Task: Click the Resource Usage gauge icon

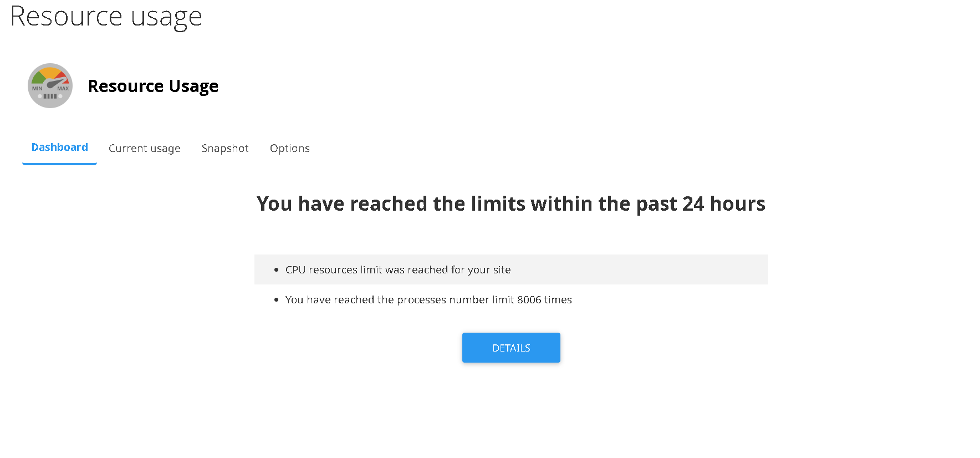Action: [50, 85]
